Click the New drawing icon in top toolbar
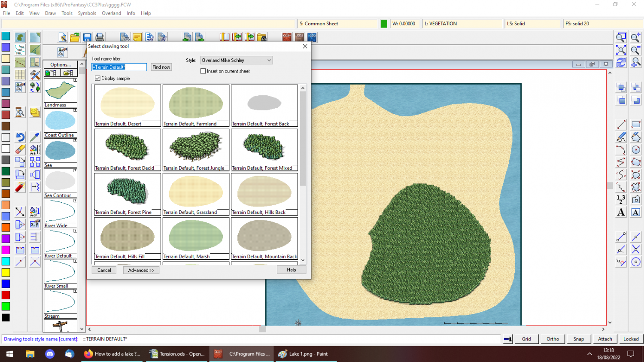Image resolution: width=644 pixels, height=362 pixels. 62,37
